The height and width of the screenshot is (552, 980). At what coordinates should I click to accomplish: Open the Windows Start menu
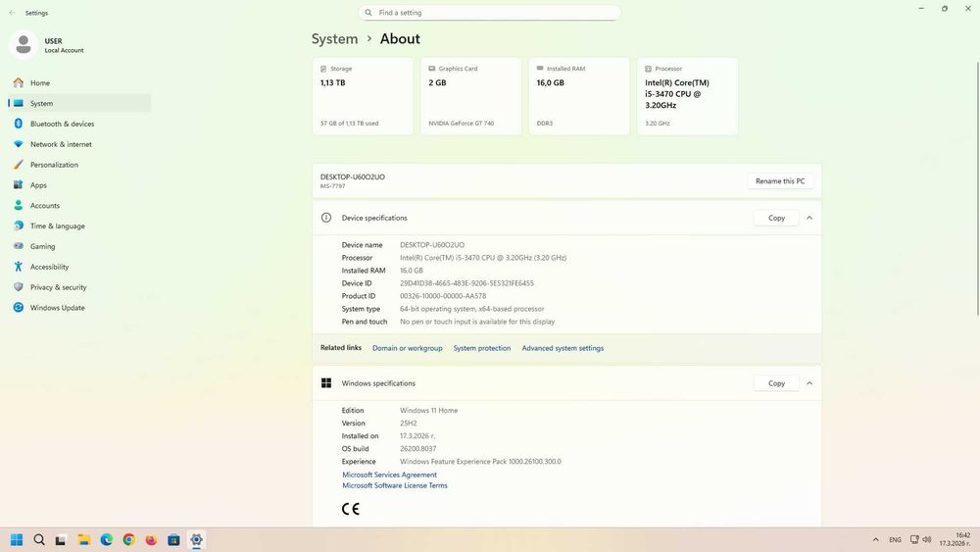coord(17,539)
